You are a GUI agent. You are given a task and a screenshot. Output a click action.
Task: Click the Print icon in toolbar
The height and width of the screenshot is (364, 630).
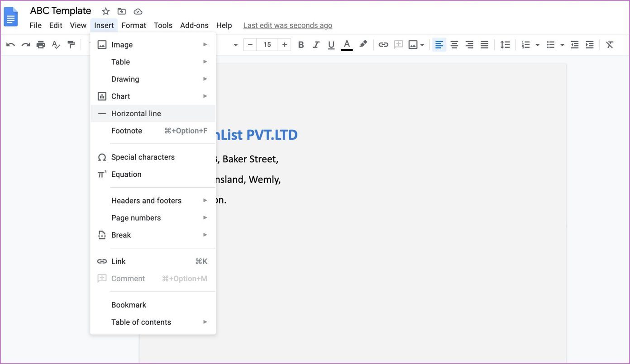point(41,44)
